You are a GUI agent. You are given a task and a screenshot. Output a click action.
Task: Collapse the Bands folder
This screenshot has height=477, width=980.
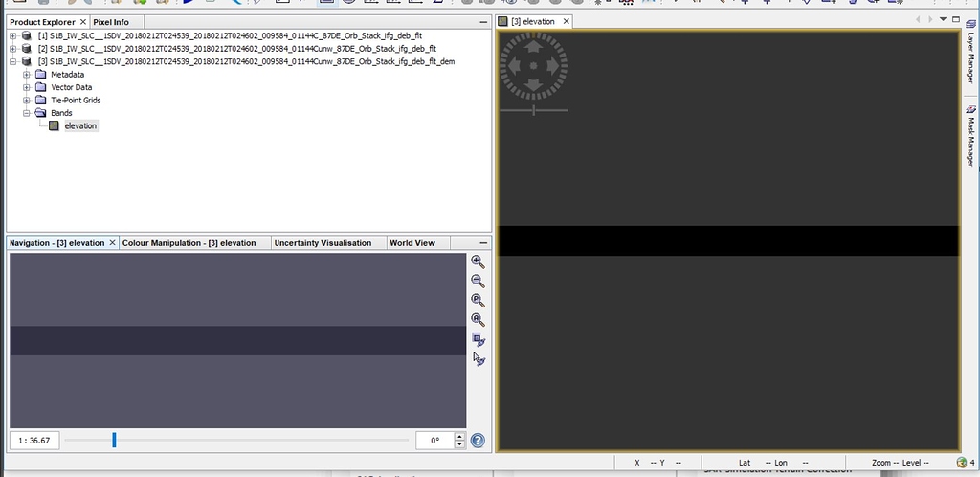click(x=27, y=113)
